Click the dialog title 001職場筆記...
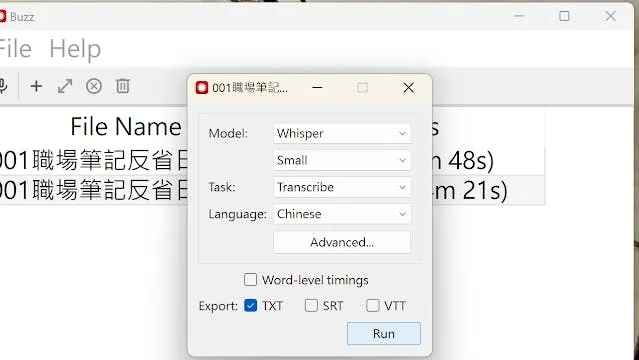Image resolution: width=639 pixels, height=360 pixels. 250,88
